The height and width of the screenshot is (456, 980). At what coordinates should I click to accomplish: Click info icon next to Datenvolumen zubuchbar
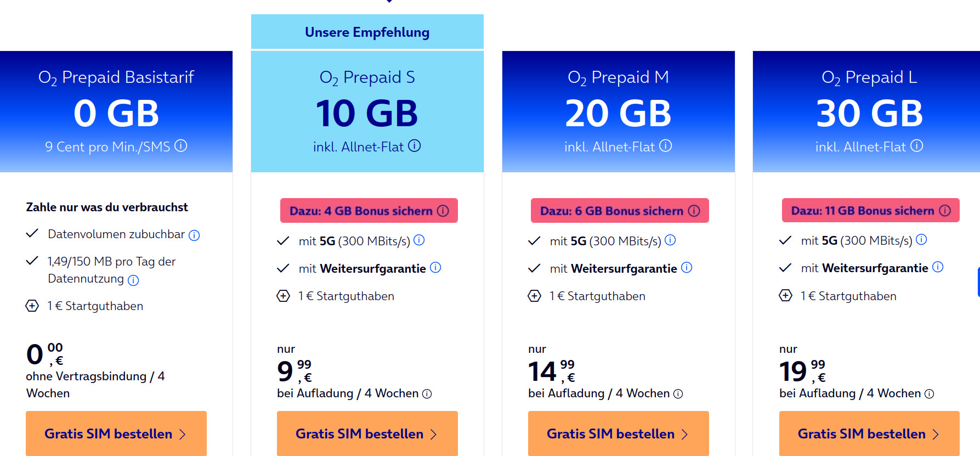(x=194, y=235)
